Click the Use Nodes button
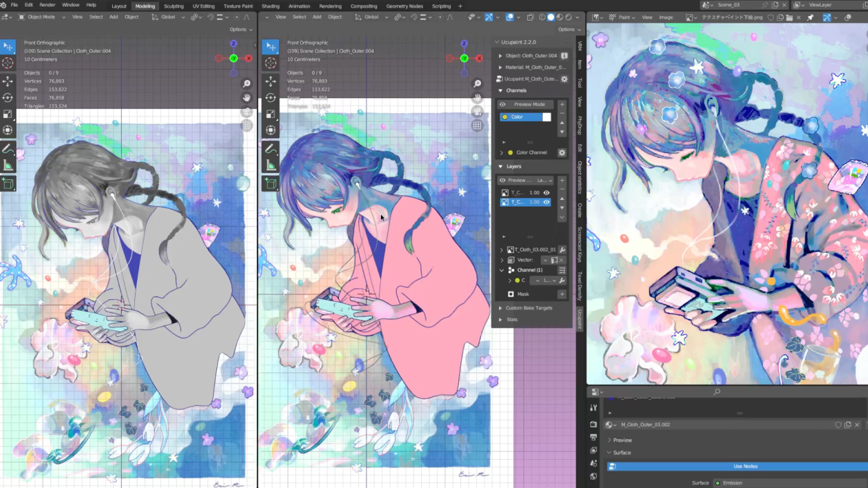868x488 pixels. point(745,466)
